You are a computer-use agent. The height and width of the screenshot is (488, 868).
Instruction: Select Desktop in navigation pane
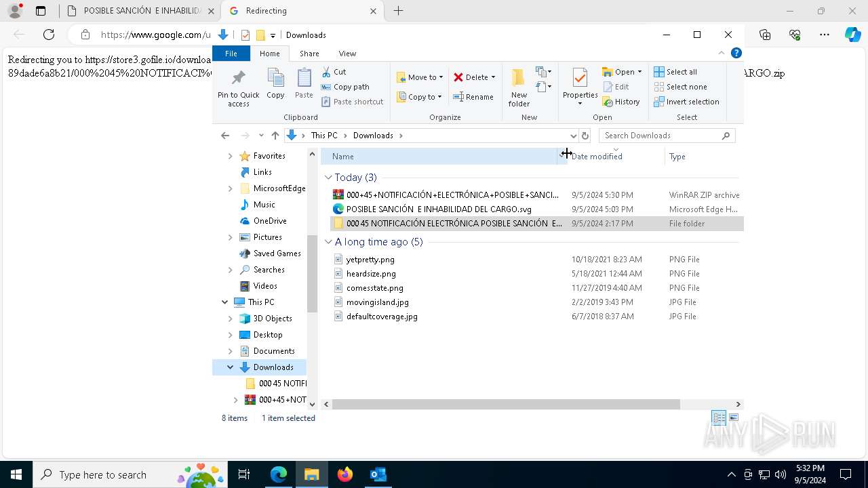coord(268,335)
